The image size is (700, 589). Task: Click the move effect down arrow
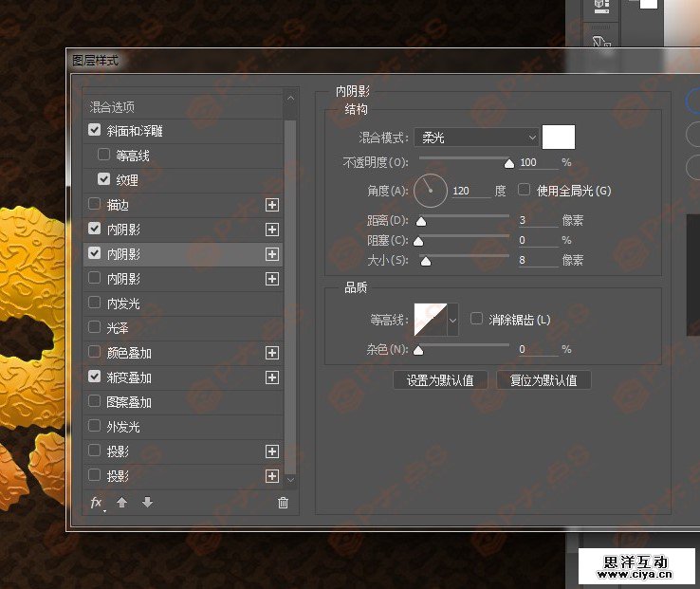click(x=147, y=503)
